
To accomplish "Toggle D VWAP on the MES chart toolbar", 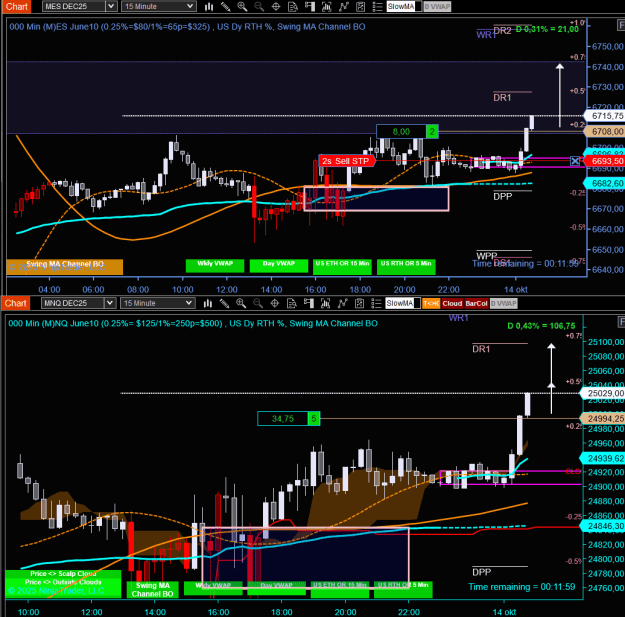I will 437,6.
